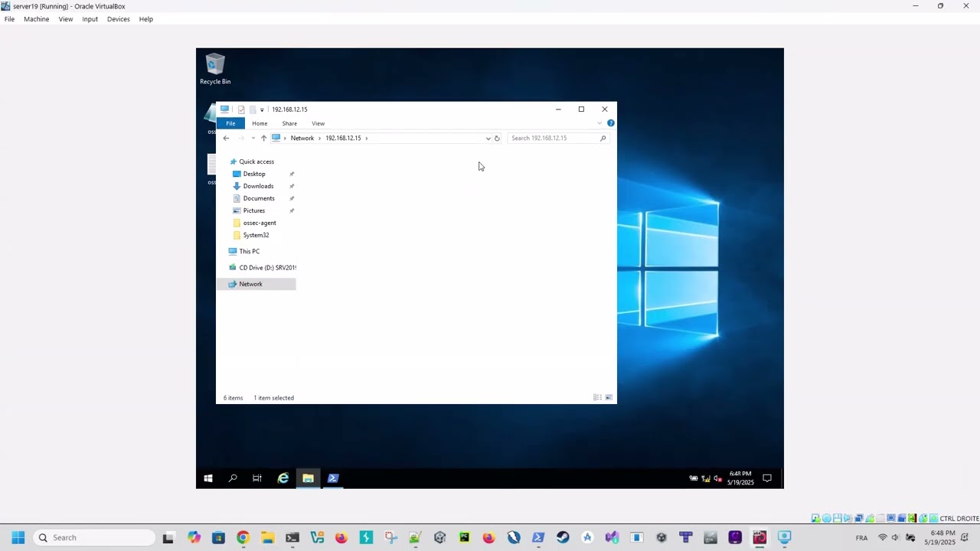Go up one level with up arrow
Screen dimensions: 980x551
(x=263, y=139)
